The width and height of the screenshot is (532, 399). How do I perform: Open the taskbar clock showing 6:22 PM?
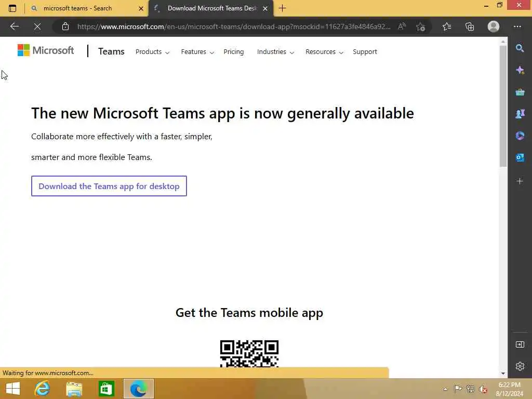point(509,389)
